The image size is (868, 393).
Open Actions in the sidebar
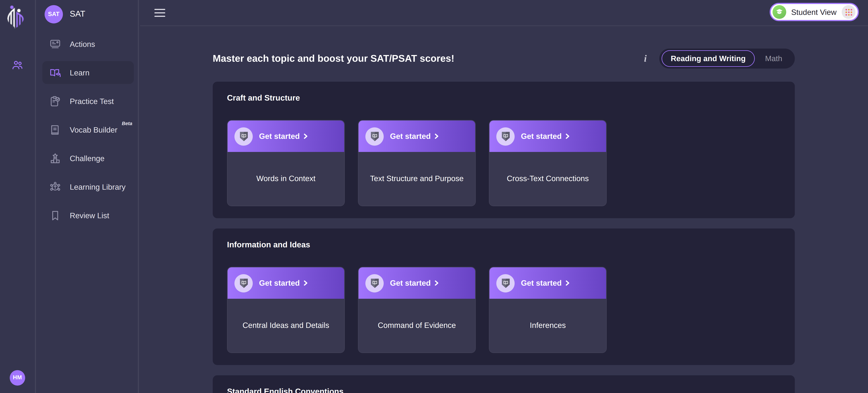point(88,44)
